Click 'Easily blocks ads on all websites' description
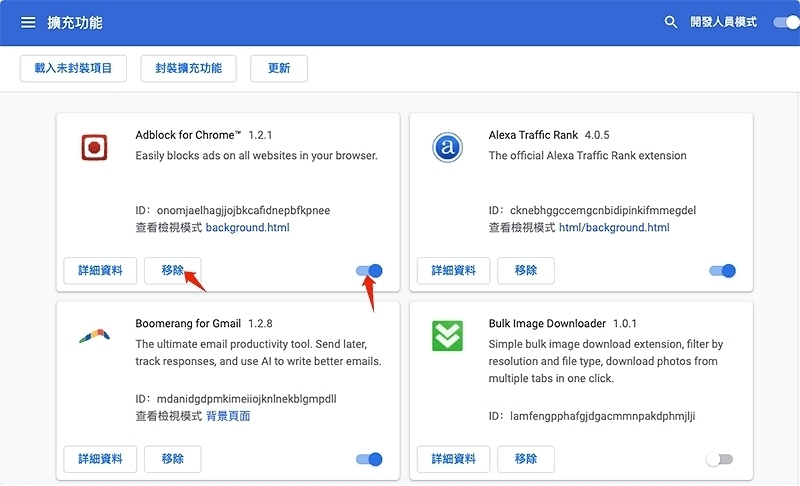 (256, 156)
